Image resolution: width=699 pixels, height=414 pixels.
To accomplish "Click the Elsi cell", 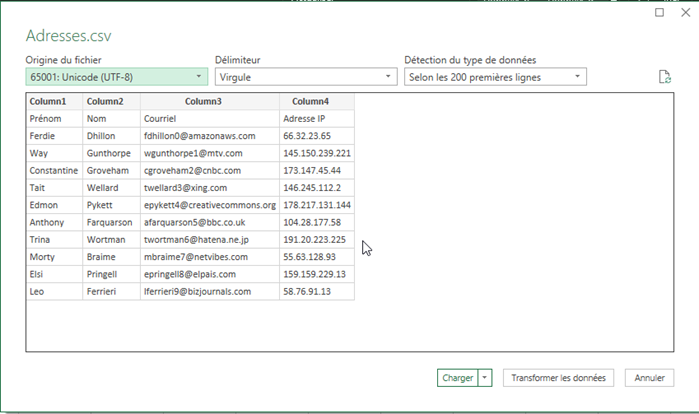I will [54, 275].
